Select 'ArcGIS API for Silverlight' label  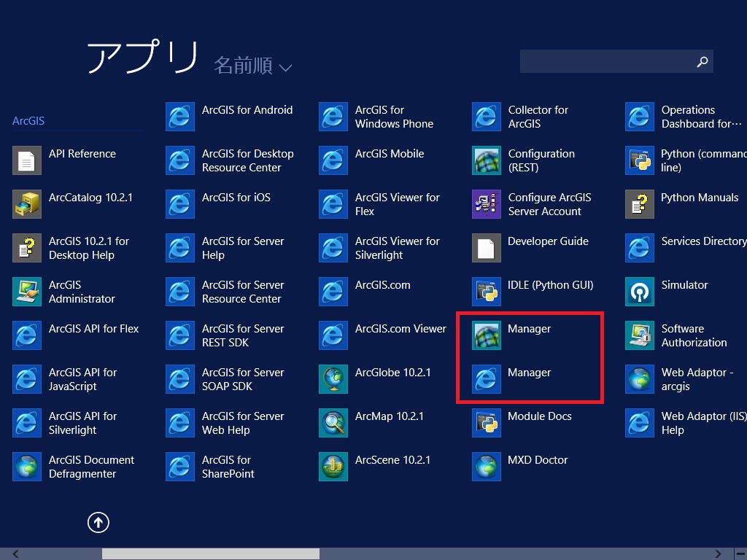click(83, 423)
